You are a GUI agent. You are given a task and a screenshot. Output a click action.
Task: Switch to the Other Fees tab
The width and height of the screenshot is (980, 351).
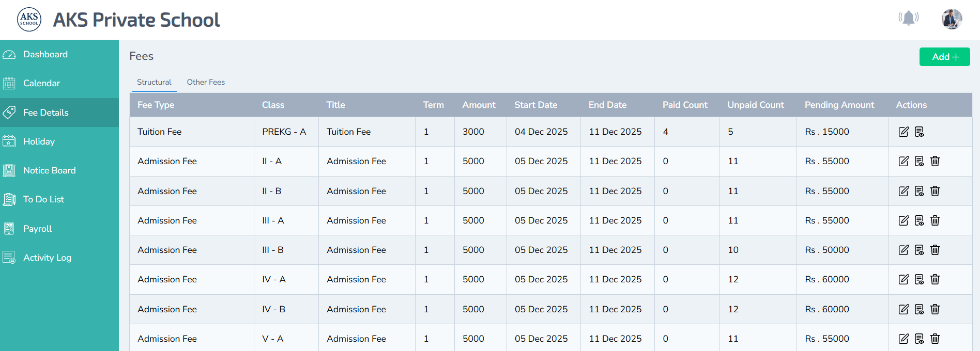click(206, 82)
